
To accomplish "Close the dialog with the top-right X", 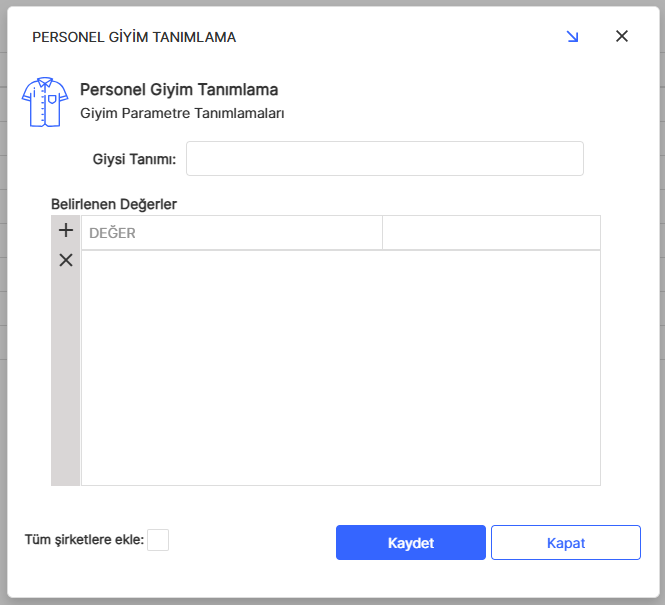I will tap(621, 37).
